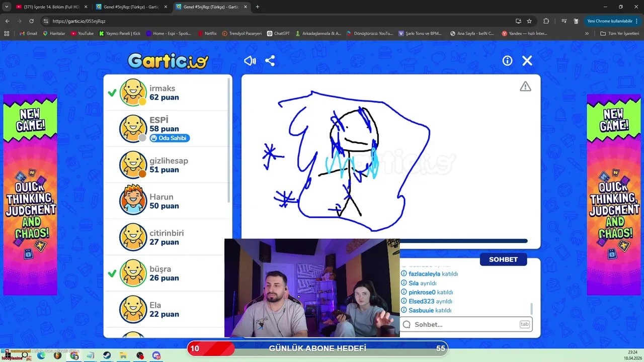Image resolution: width=644 pixels, height=362 pixels.
Task: Open the Chrome apps grid icon
Action: 7,33
